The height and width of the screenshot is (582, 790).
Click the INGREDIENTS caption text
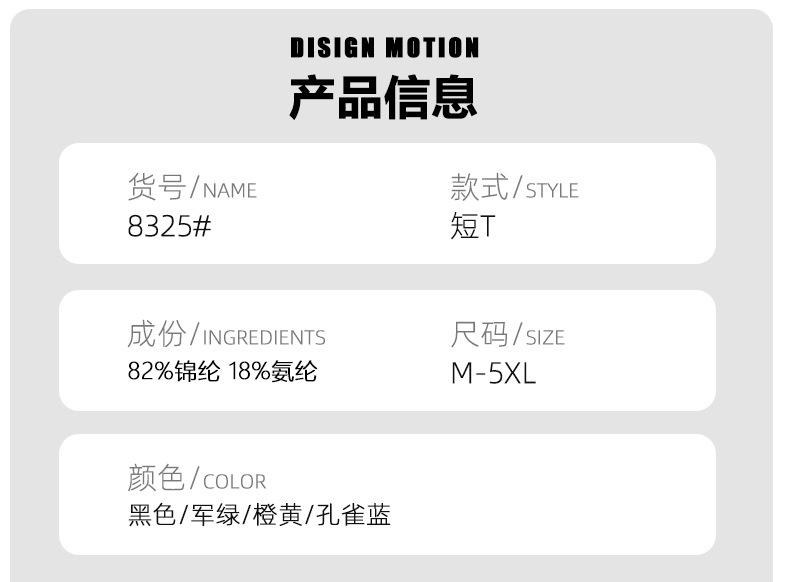click(264, 338)
